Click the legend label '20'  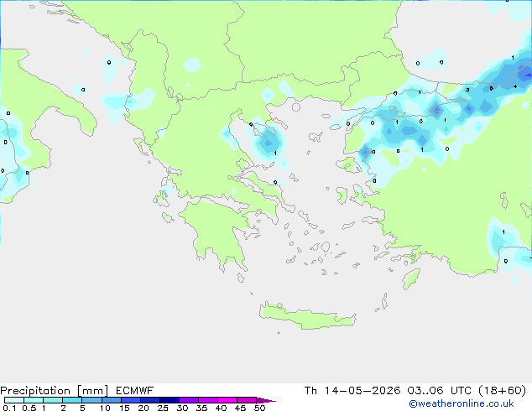point(143,408)
